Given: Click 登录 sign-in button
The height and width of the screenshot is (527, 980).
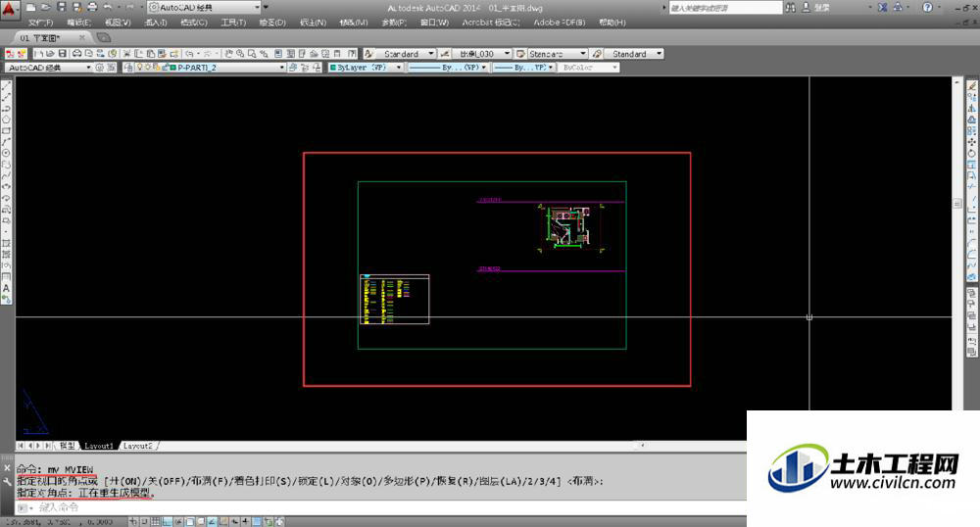Looking at the screenshot, I should click(x=822, y=7).
